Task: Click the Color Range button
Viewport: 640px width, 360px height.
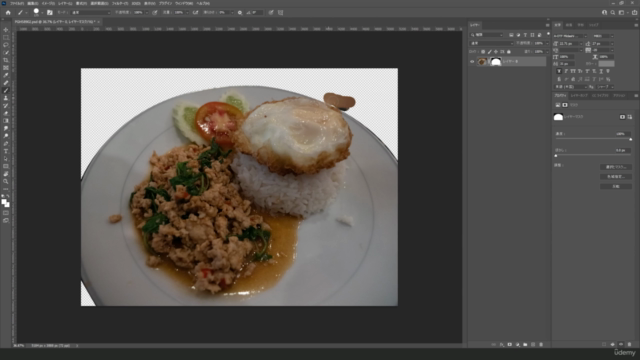Action: pos(616,177)
